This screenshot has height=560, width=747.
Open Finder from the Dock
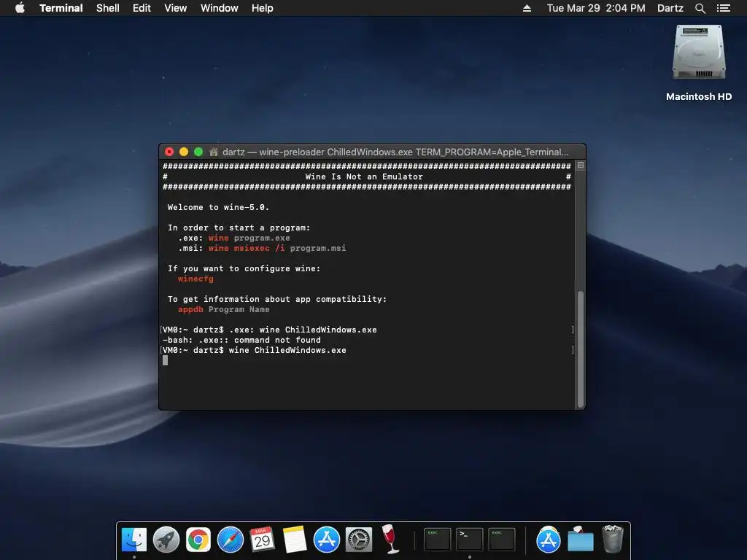click(x=134, y=540)
